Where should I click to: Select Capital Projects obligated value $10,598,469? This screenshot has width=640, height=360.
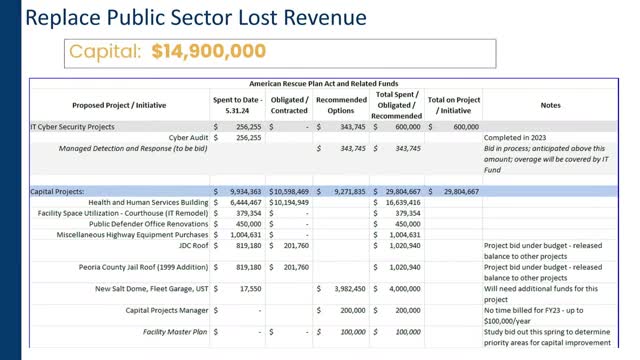(289, 192)
